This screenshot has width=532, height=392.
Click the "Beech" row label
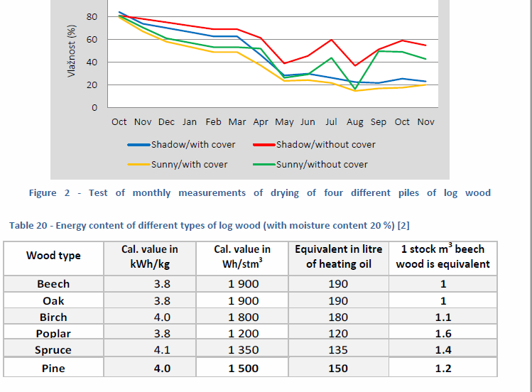tap(53, 284)
